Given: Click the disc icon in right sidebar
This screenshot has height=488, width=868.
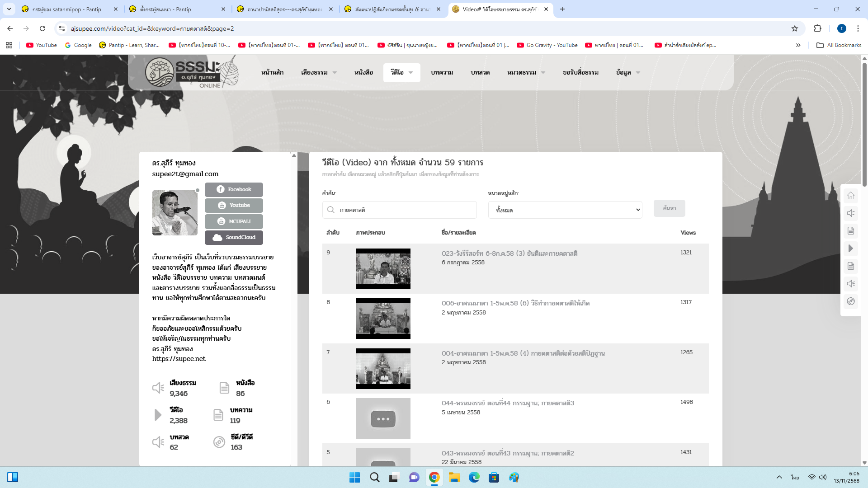Looking at the screenshot, I should 850,301.
